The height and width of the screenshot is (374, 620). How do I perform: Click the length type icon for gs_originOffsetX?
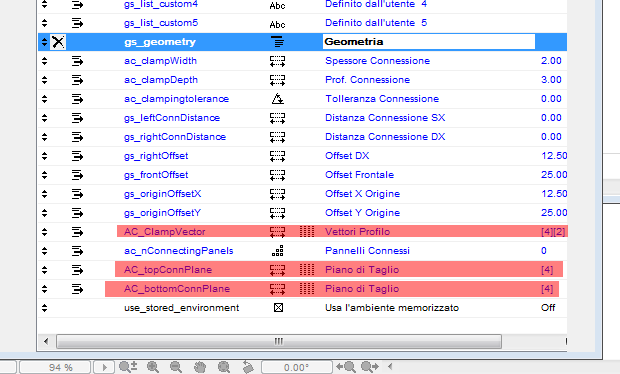pyautogui.click(x=278, y=194)
